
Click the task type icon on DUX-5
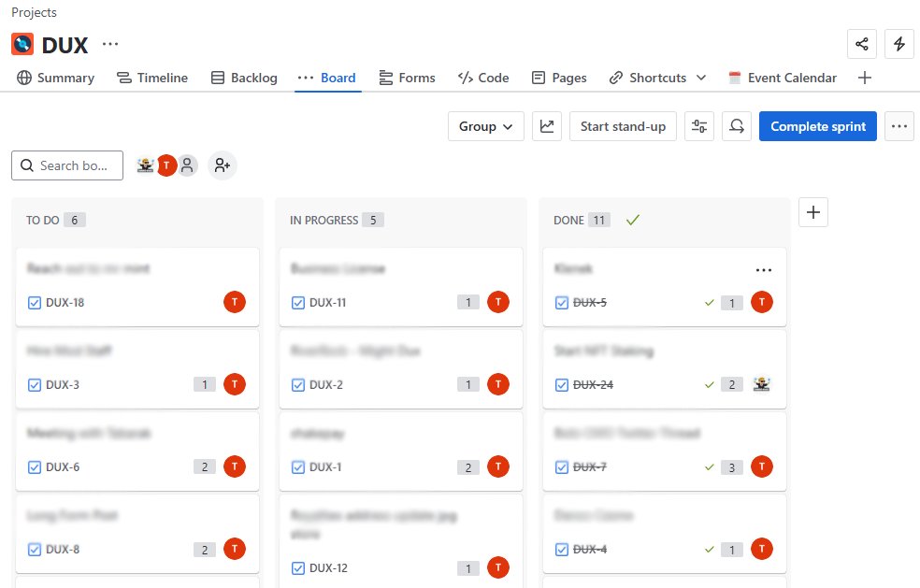click(562, 303)
